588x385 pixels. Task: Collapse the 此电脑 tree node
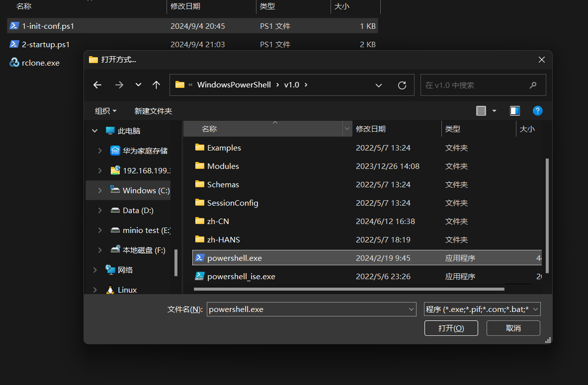point(94,131)
